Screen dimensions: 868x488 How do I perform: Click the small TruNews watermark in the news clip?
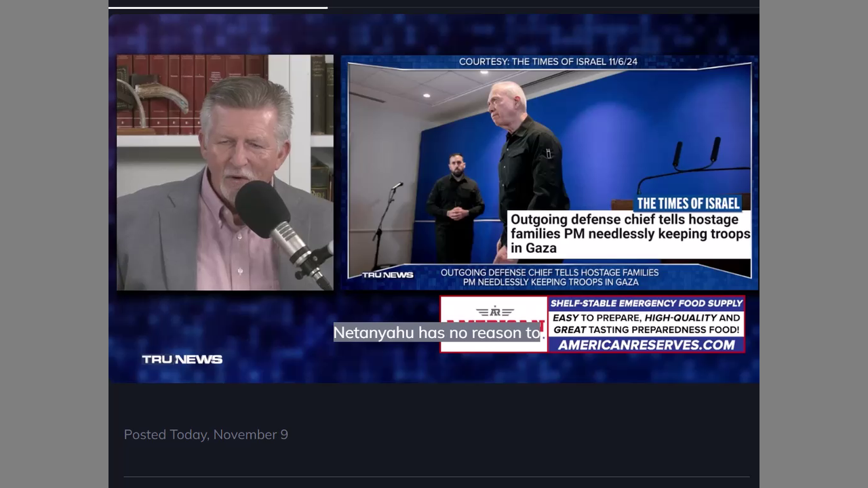click(x=387, y=275)
